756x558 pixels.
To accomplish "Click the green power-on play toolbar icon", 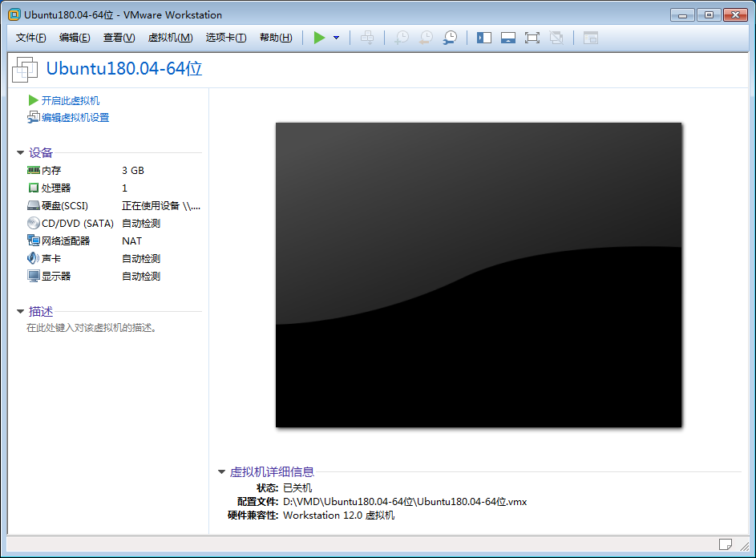I will [x=319, y=38].
